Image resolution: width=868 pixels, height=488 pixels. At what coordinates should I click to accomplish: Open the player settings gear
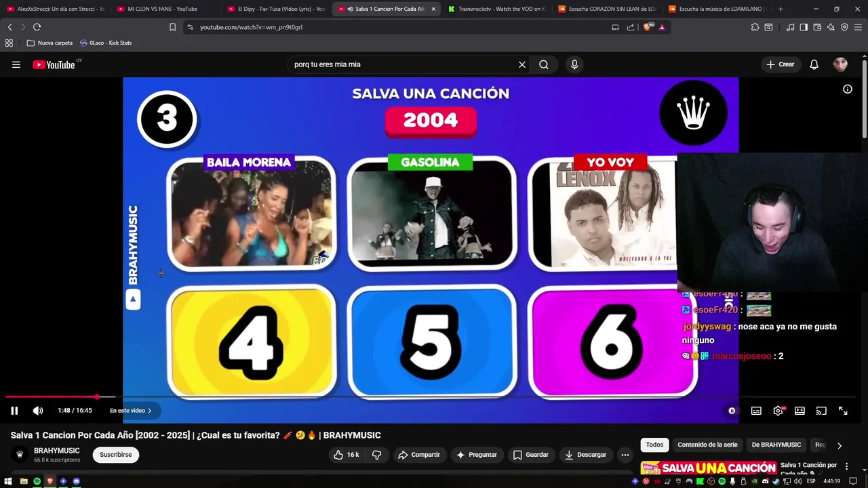[778, 411]
